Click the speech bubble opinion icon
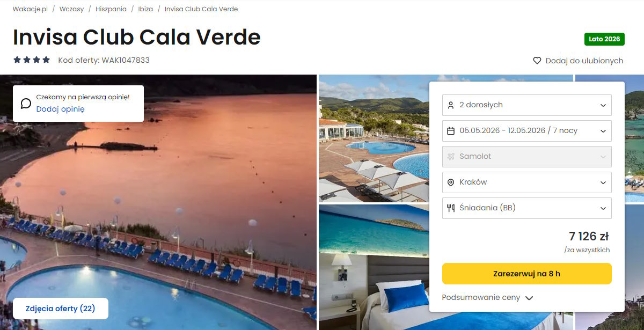 tap(26, 103)
